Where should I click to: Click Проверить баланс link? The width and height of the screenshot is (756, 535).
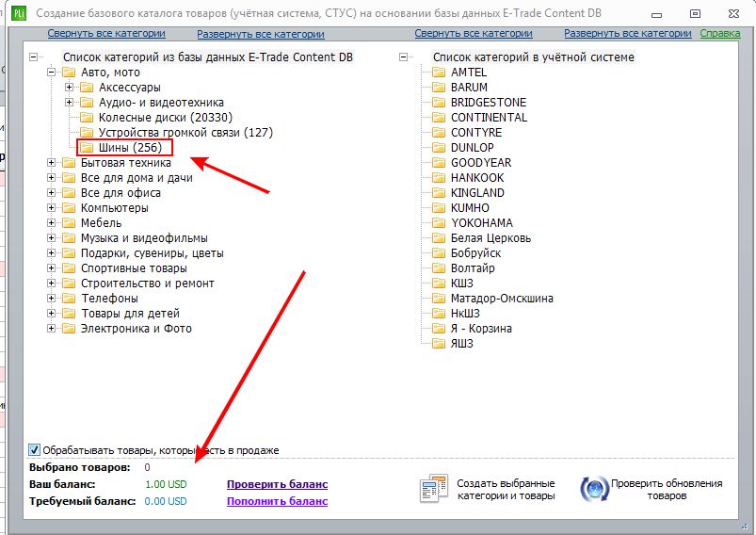tap(277, 484)
